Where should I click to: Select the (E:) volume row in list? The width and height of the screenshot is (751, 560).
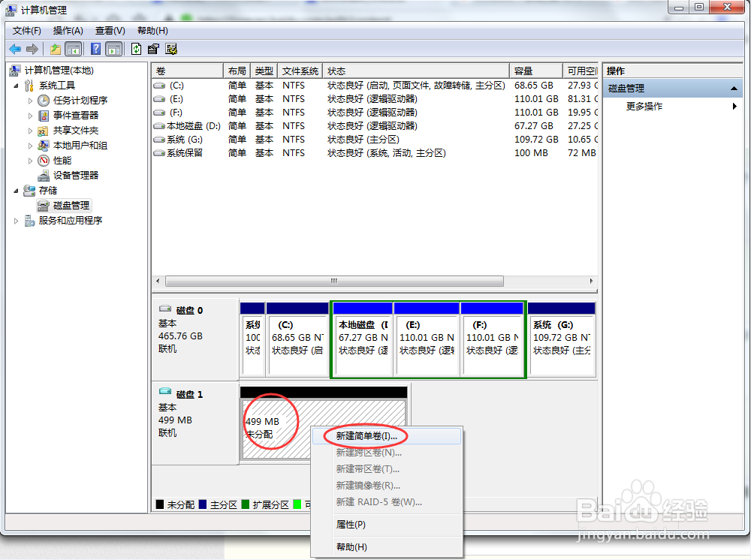[375, 99]
